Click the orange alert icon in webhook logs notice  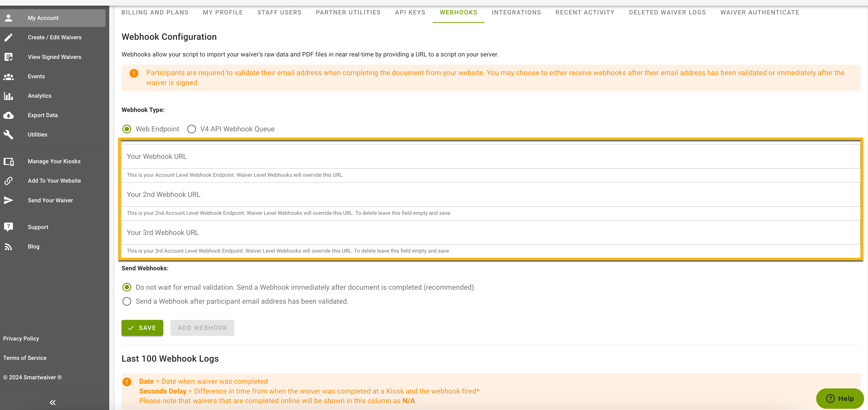[x=127, y=382]
